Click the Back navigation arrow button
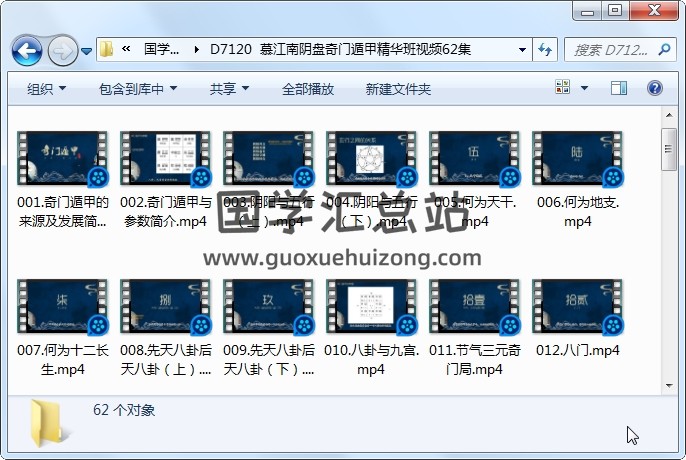The height and width of the screenshot is (460, 686). tap(25, 49)
